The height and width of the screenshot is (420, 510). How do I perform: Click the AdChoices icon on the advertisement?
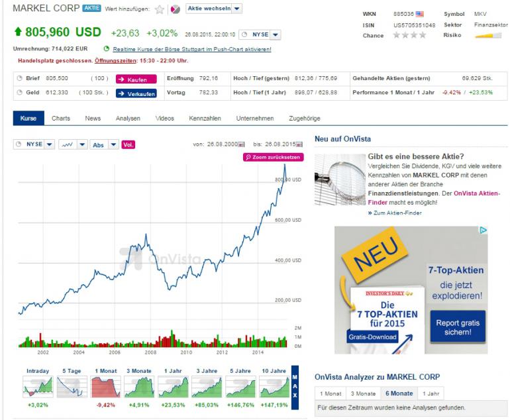click(x=484, y=231)
